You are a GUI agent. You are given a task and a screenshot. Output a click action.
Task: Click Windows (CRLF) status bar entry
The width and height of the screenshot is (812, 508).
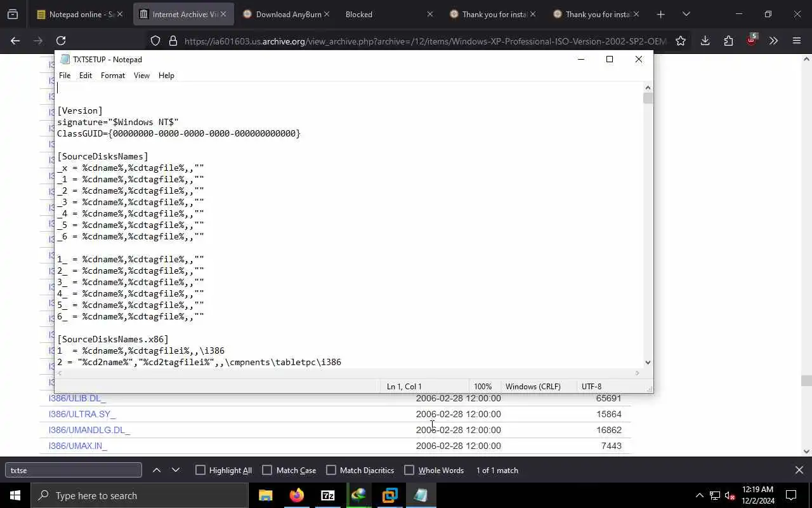533,386
